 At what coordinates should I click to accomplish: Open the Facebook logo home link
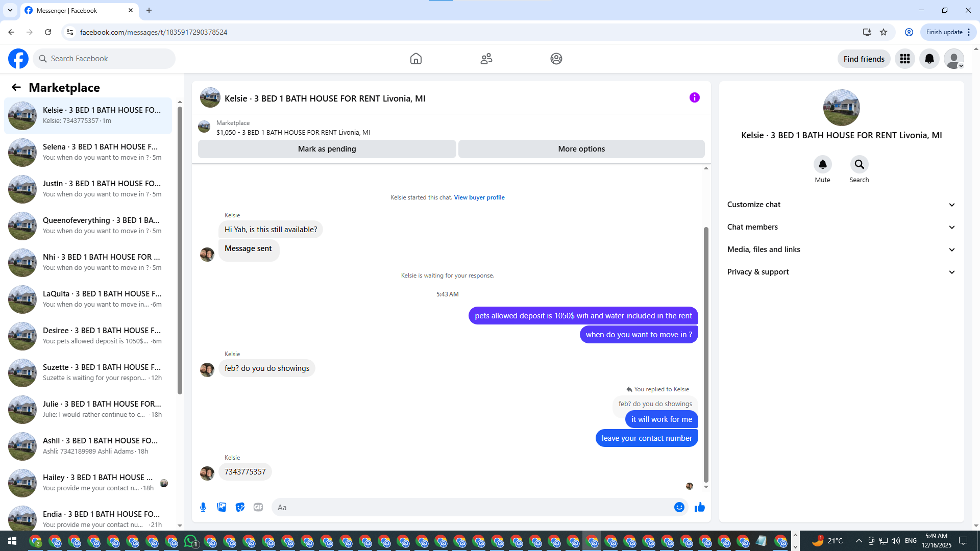[x=18, y=59]
